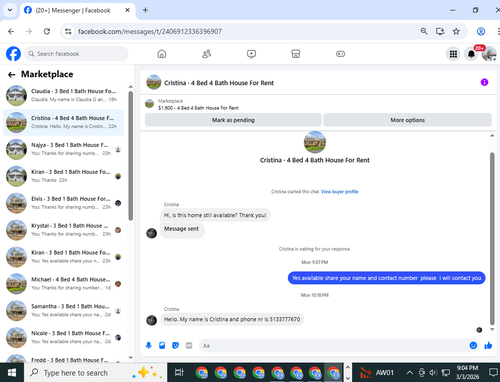
Task: Send a thumbs-up like
Action: [x=488, y=345]
